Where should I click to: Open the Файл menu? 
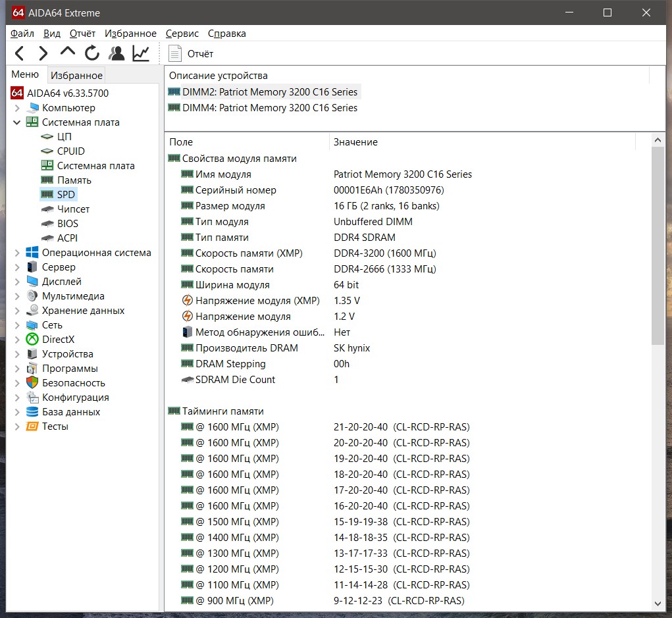(x=22, y=34)
